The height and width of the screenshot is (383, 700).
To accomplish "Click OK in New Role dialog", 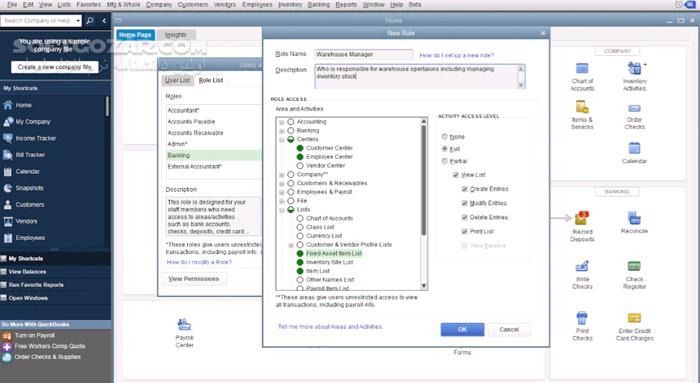I will point(462,329).
